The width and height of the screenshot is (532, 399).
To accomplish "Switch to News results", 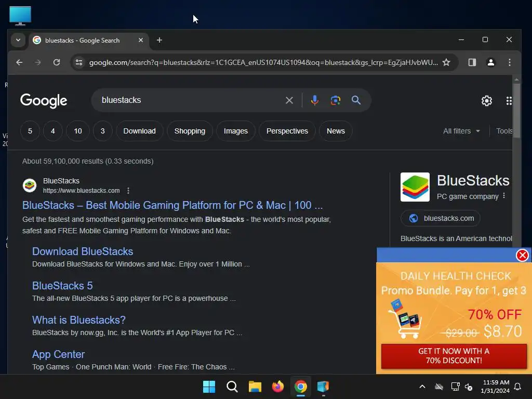I will [336, 131].
